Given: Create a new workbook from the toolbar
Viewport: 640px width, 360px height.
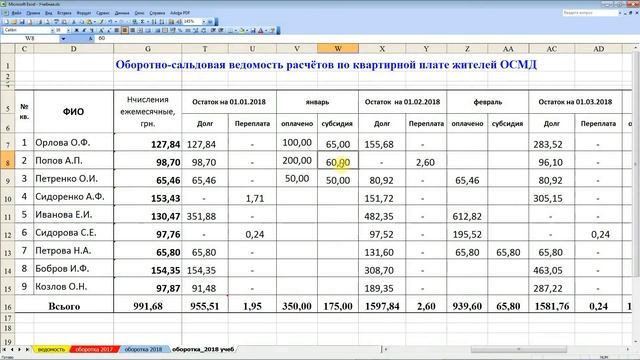Looking at the screenshot, I should point(7,21).
